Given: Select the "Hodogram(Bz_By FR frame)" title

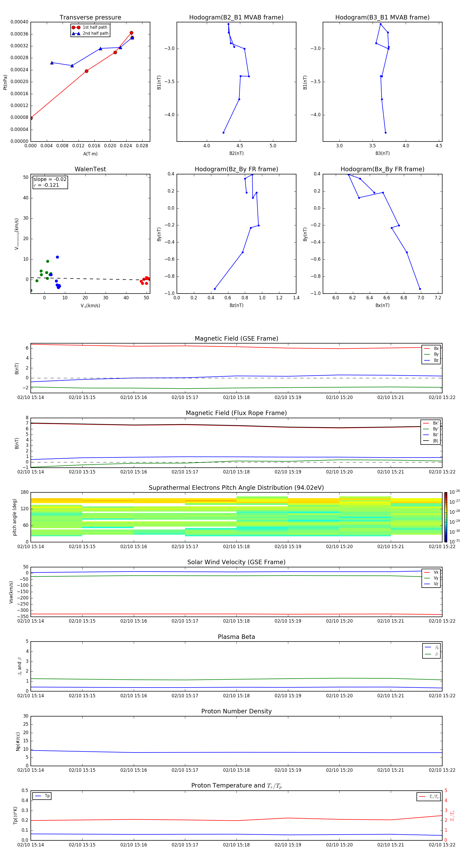Looking at the screenshot, I should click(236, 169).
